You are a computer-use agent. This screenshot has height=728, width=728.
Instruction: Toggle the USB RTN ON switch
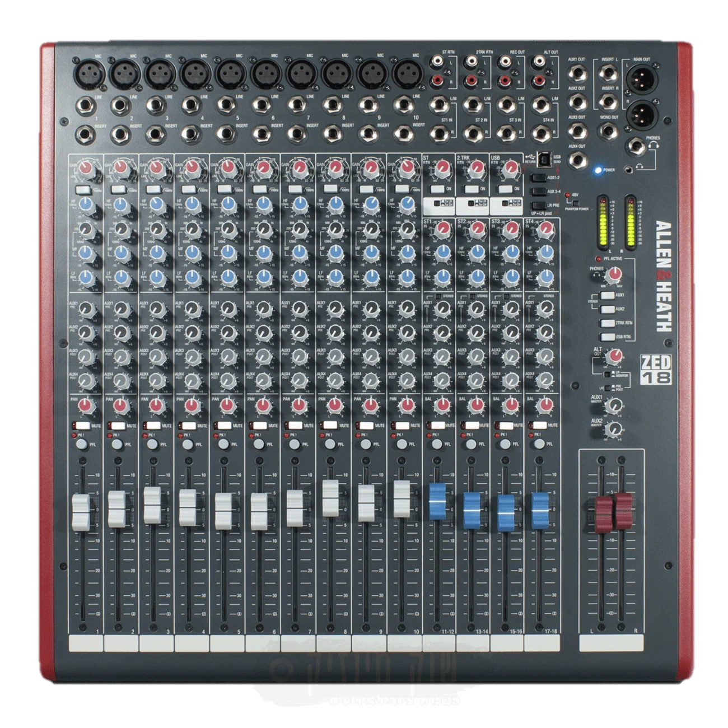coord(506,190)
